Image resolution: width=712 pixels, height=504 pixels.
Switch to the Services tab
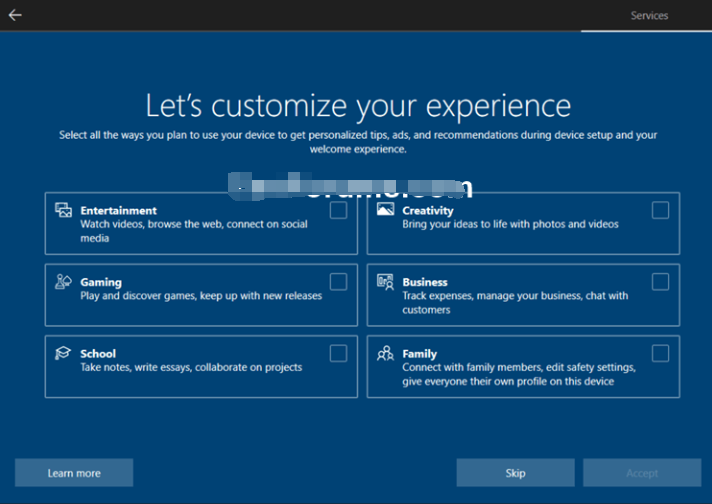649,16
